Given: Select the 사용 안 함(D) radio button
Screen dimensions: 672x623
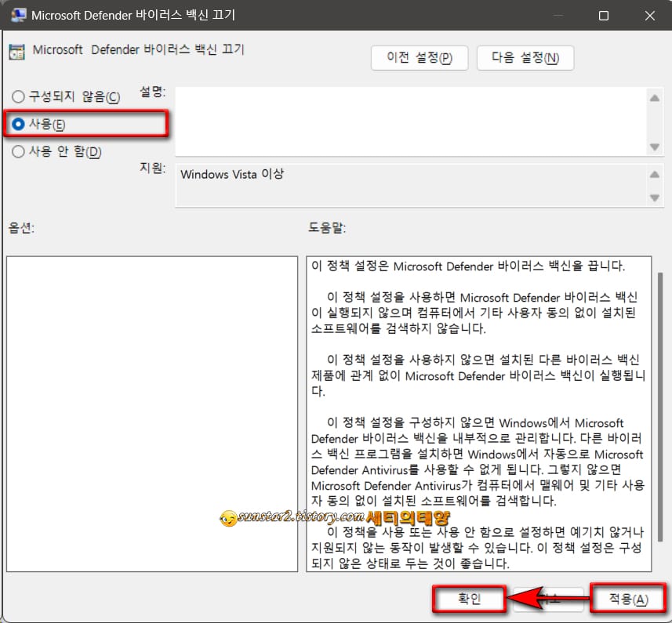Looking at the screenshot, I should [x=17, y=151].
